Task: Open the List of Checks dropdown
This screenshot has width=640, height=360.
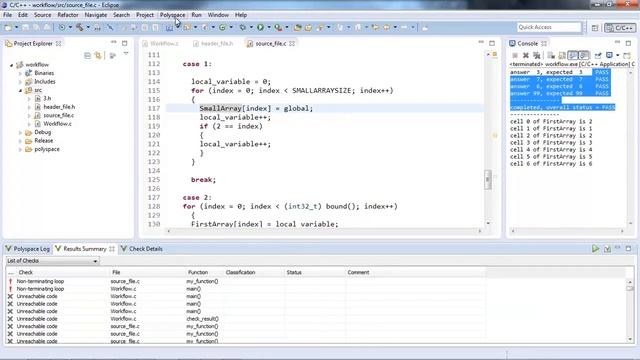Action: [x=52, y=261]
